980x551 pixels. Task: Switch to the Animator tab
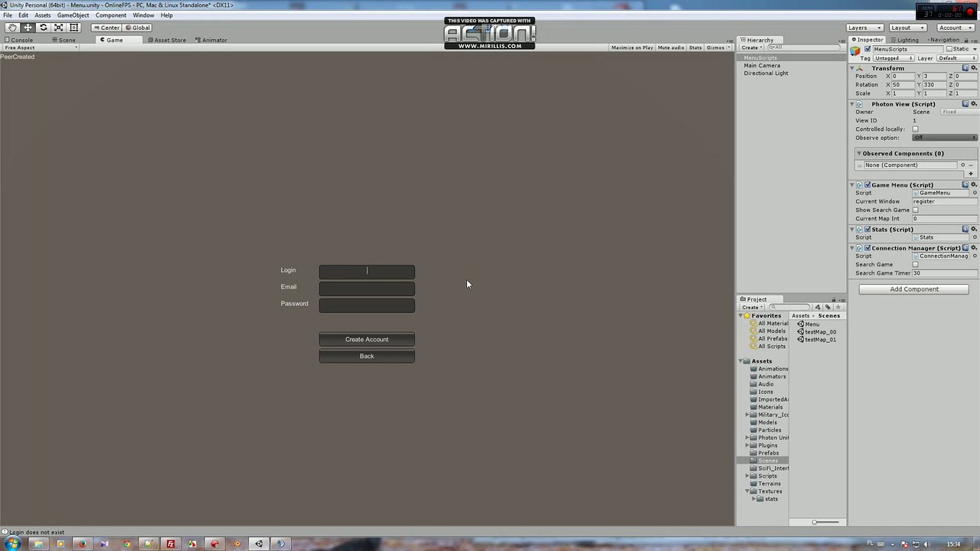coord(211,40)
